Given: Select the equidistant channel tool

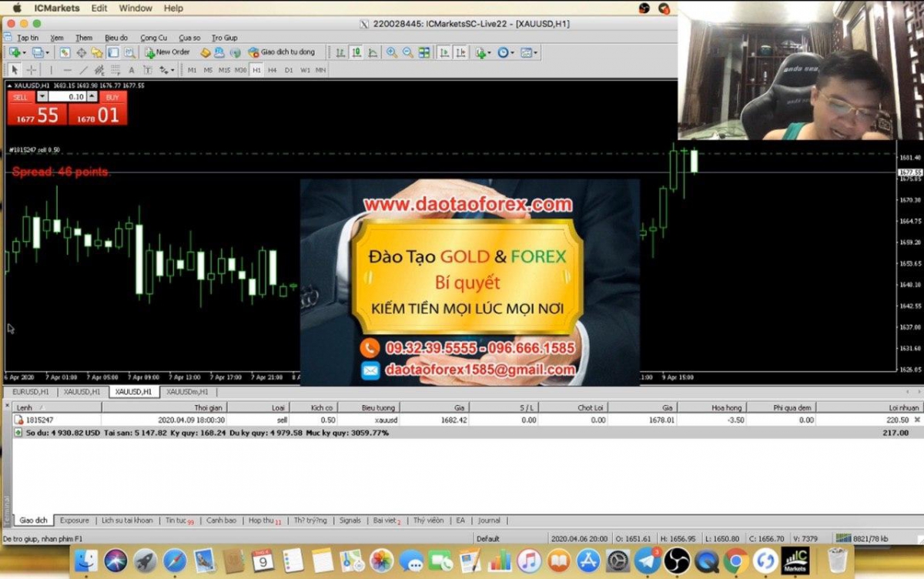Looking at the screenshot, I should 99,70.
